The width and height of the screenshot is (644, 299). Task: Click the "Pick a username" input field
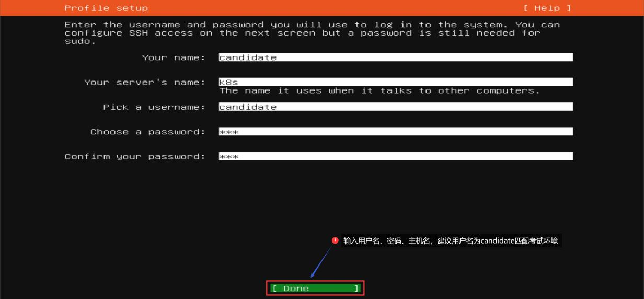pyautogui.click(x=396, y=107)
